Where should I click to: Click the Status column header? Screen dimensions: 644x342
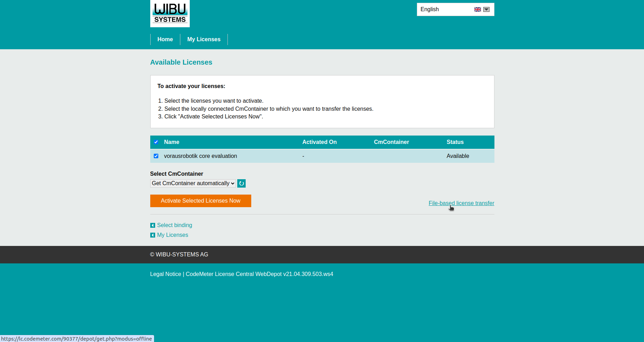pos(455,142)
